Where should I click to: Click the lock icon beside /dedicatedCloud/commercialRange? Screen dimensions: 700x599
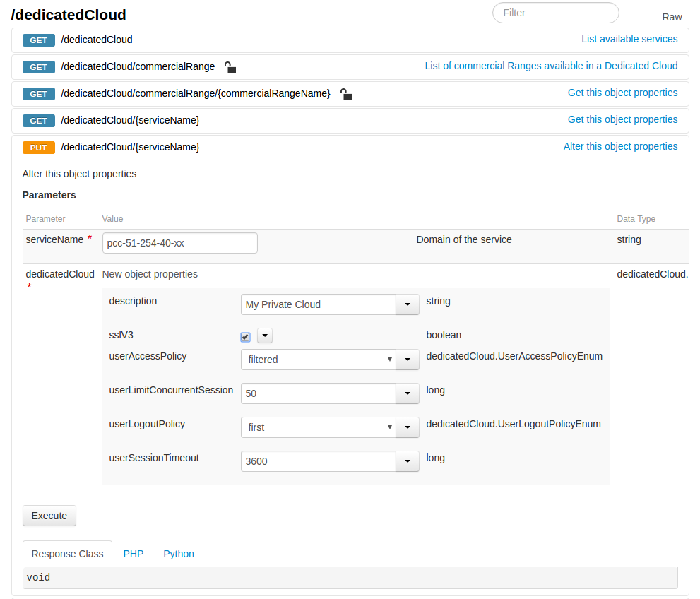(x=230, y=67)
